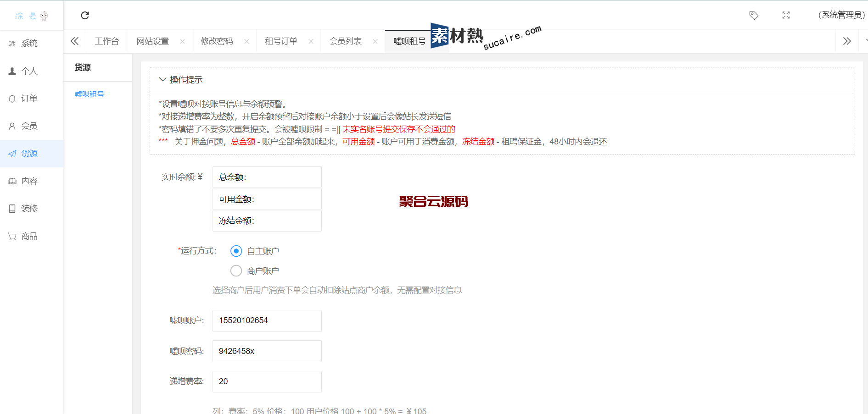
Task: Collapse the 操作提示 panel
Action: pos(162,79)
